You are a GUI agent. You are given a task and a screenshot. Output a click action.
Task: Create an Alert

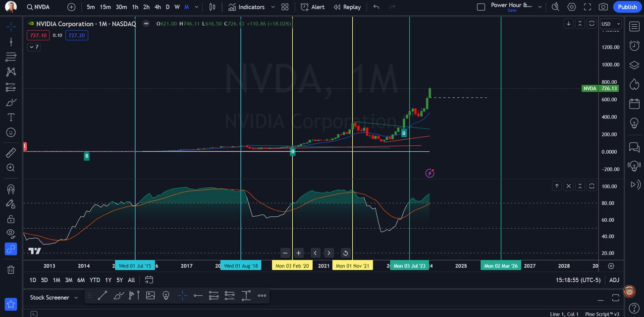313,7
